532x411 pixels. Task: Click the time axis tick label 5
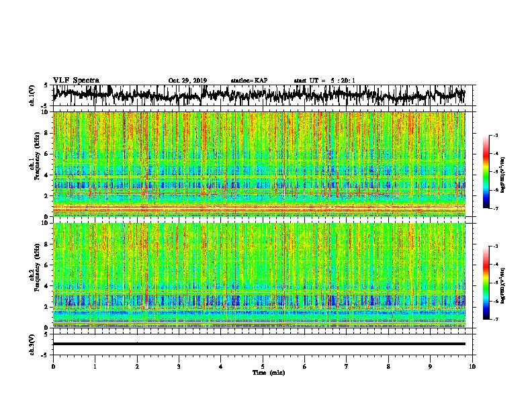tap(263, 366)
